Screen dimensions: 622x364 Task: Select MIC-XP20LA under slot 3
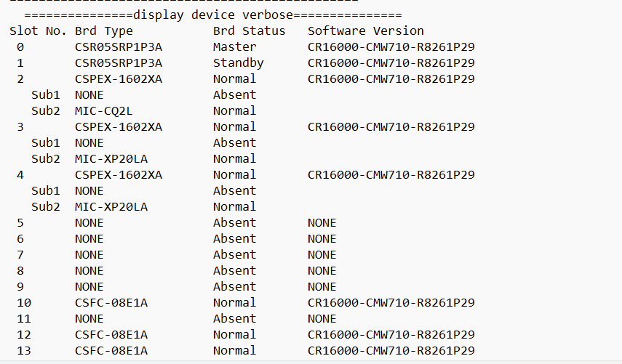(111, 158)
